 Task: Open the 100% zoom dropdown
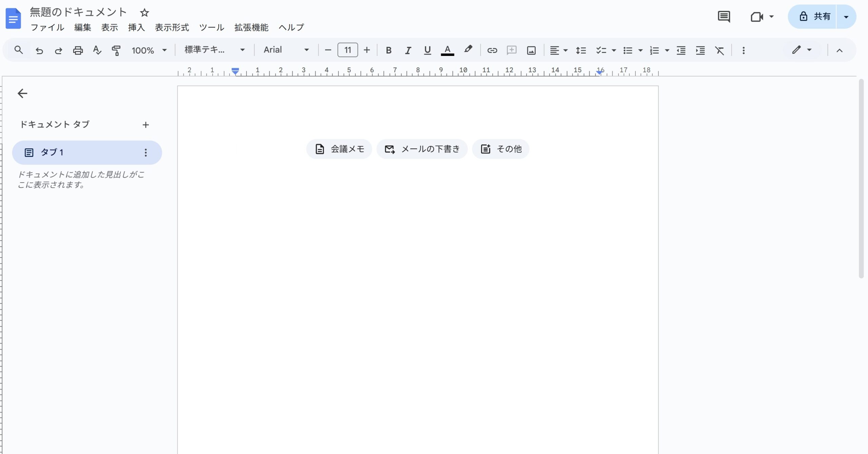click(x=149, y=50)
